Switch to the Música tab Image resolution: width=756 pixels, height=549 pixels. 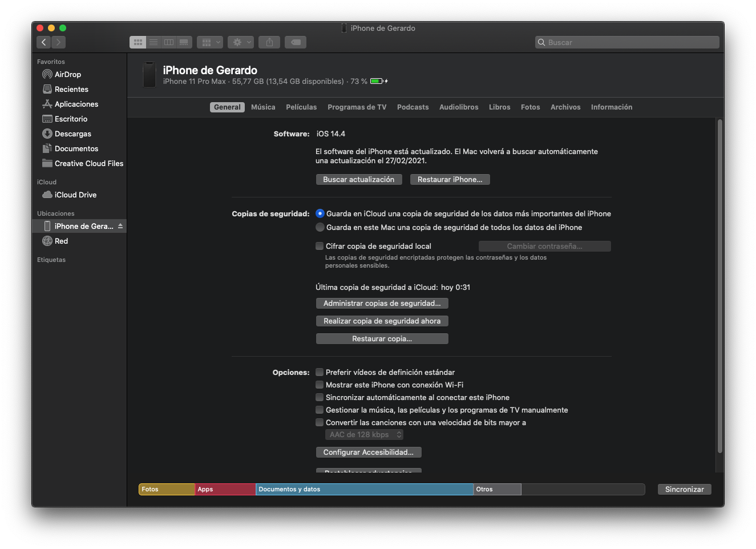click(263, 107)
